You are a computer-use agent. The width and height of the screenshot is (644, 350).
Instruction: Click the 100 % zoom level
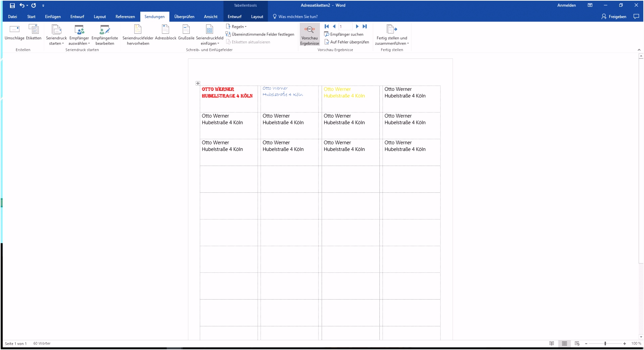click(636, 344)
